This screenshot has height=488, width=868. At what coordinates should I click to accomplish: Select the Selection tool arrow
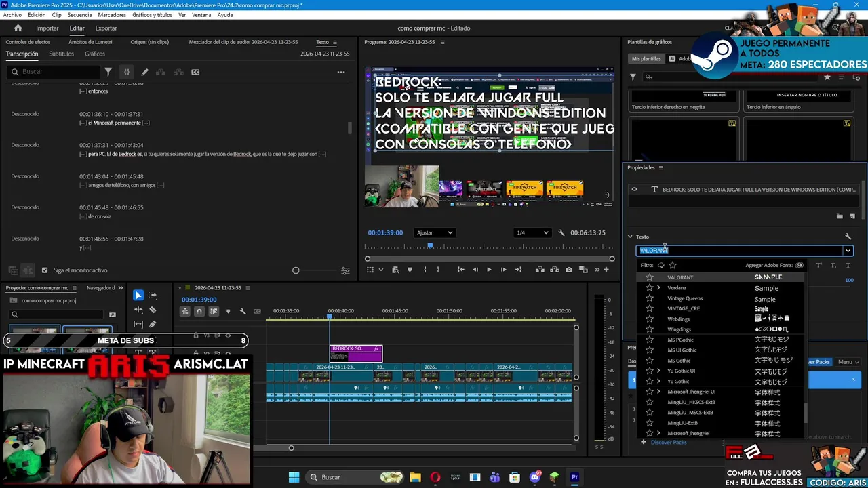tap(138, 295)
